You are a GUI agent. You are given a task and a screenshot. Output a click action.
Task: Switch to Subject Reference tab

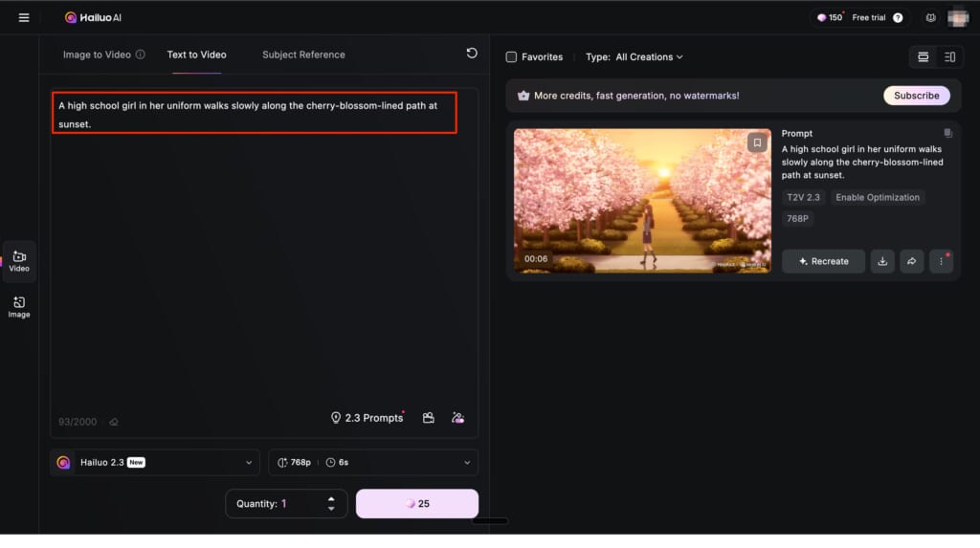pyautogui.click(x=303, y=55)
